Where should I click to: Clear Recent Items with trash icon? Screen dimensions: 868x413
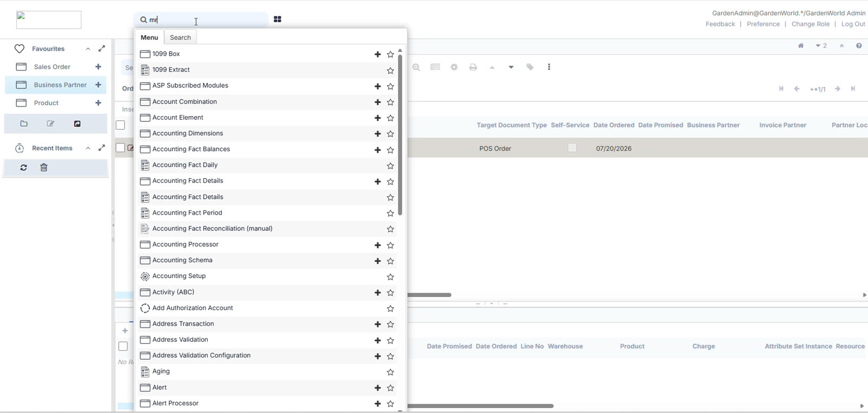(x=44, y=167)
